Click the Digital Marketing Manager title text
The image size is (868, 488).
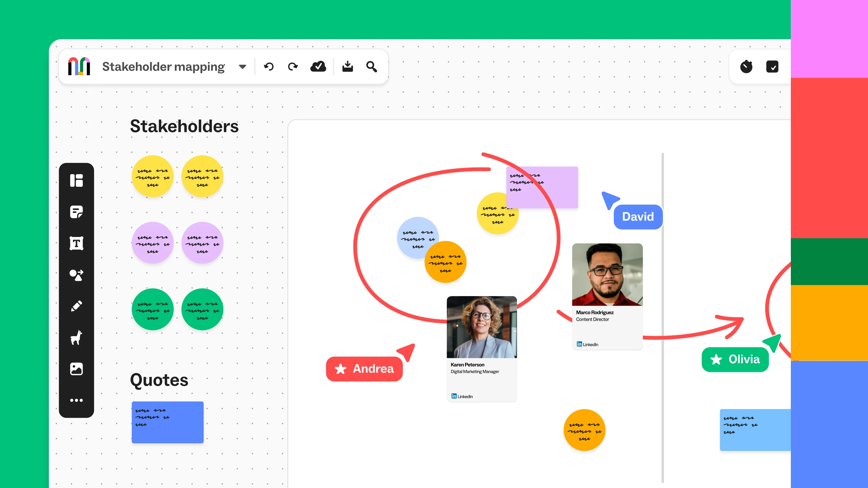coord(475,371)
